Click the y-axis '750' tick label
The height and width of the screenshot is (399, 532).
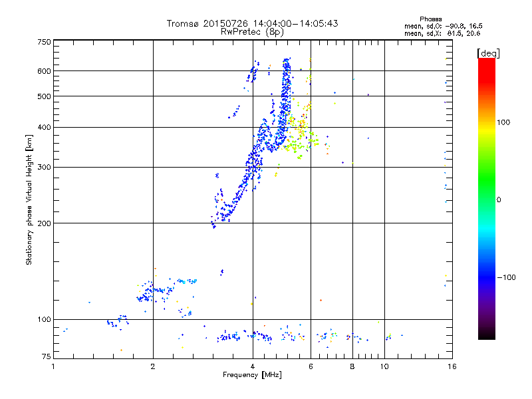(44, 42)
